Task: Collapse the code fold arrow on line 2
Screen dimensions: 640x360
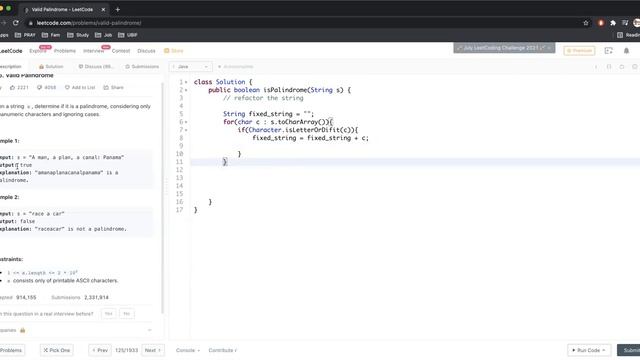Action: (x=186, y=90)
